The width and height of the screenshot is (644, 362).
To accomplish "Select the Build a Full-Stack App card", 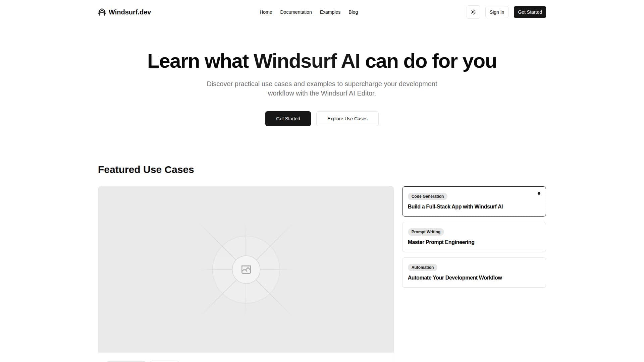I will click(x=474, y=201).
